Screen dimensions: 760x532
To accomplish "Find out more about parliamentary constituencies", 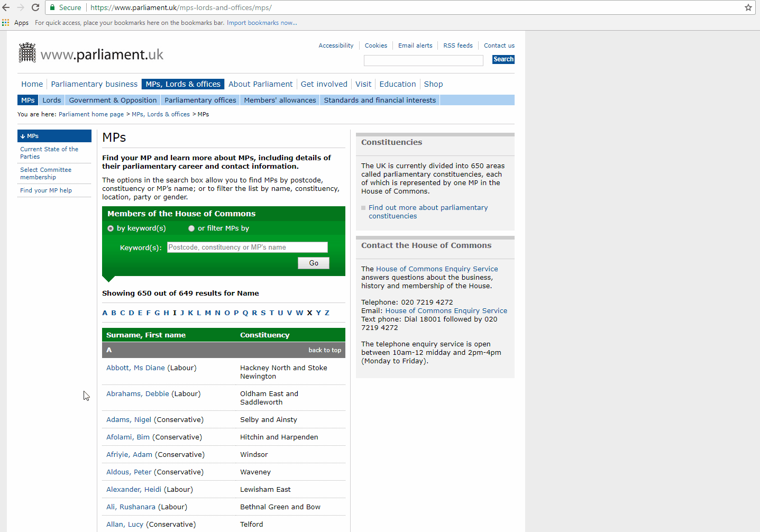I will pos(428,212).
